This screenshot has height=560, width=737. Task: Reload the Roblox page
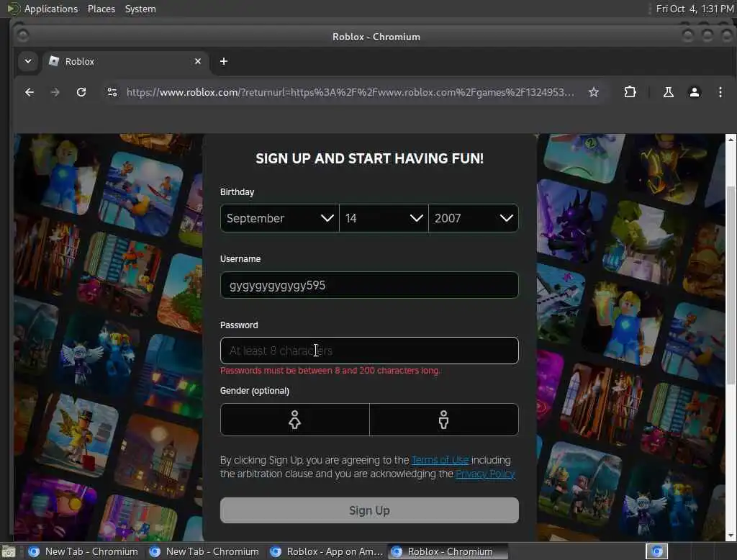81,92
